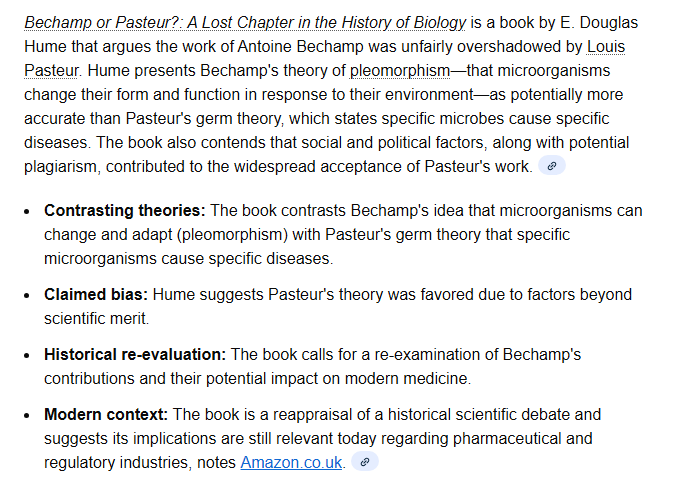This screenshot has height=484, width=690.
Task: Click the bullet beside "Claimed bias"
Action: (27, 296)
